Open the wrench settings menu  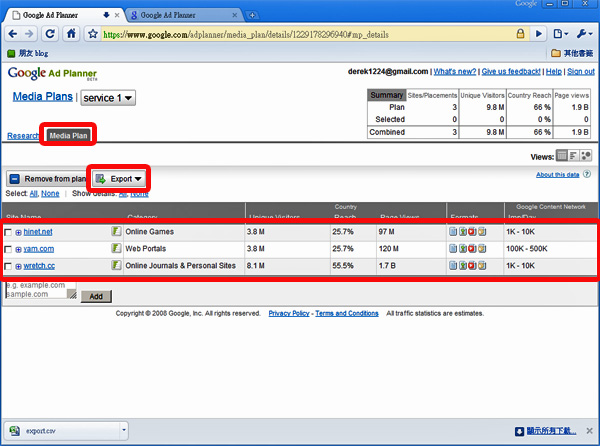584,34
